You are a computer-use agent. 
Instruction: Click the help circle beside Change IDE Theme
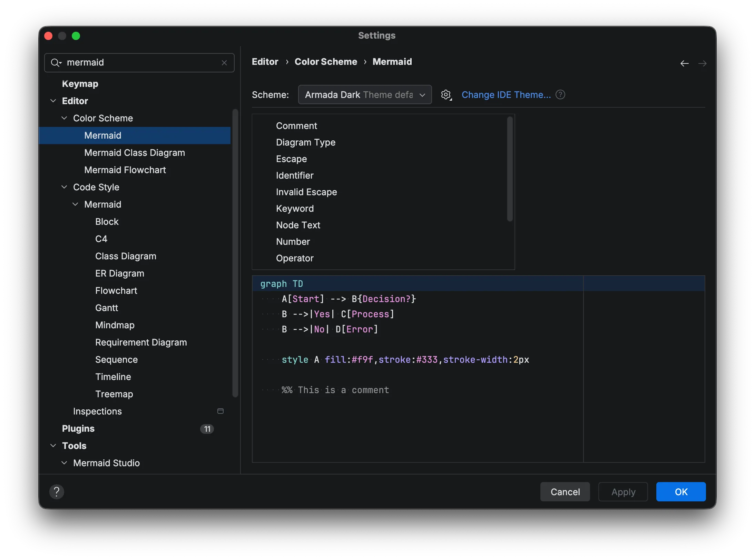560,94
